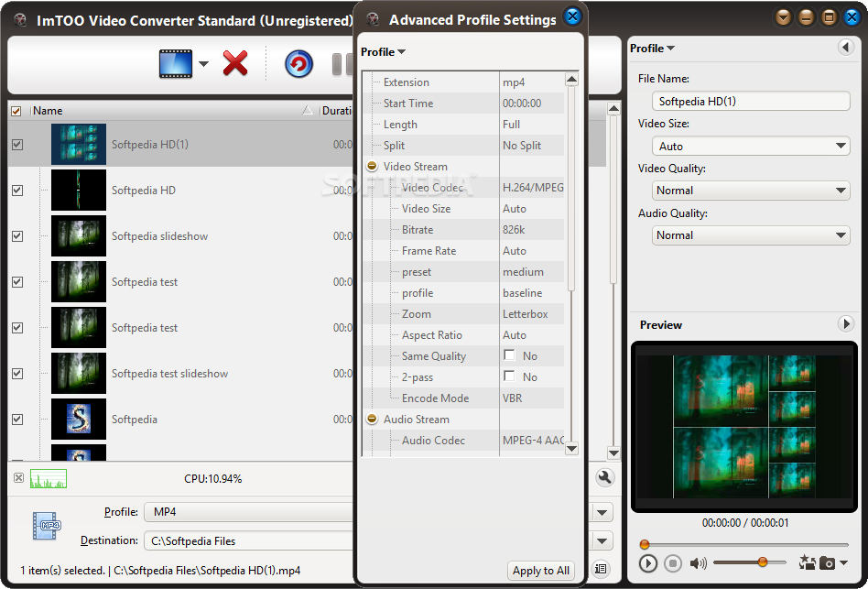Select the Softpedia HD(1) thumbnail
The height and width of the screenshot is (589, 868).
pyautogui.click(x=79, y=145)
